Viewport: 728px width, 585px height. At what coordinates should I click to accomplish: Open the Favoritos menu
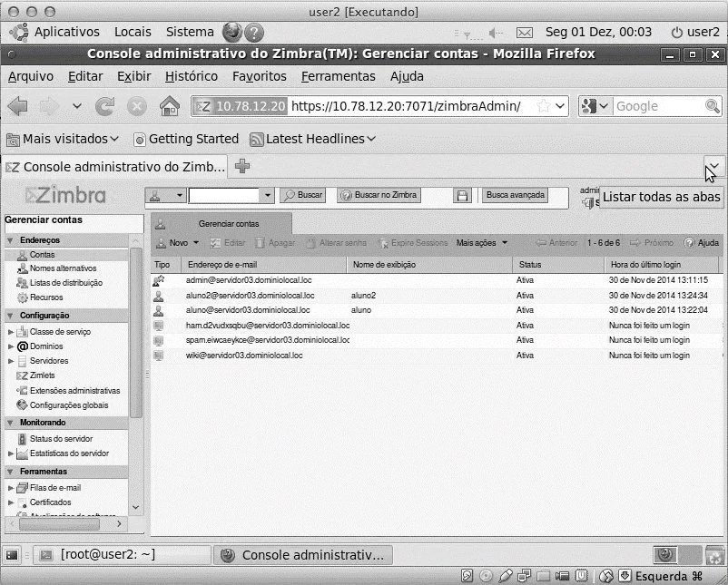[260, 76]
